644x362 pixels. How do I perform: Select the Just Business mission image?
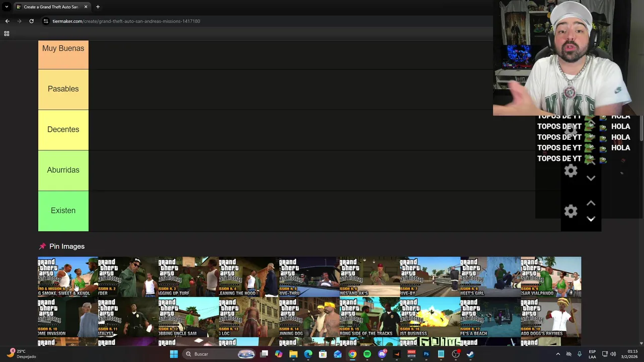[430, 317]
